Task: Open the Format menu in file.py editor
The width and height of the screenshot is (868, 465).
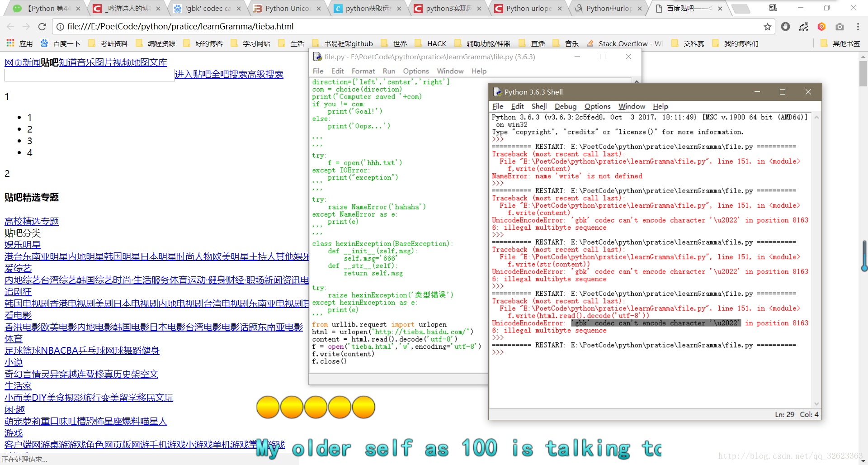Action: [x=363, y=71]
